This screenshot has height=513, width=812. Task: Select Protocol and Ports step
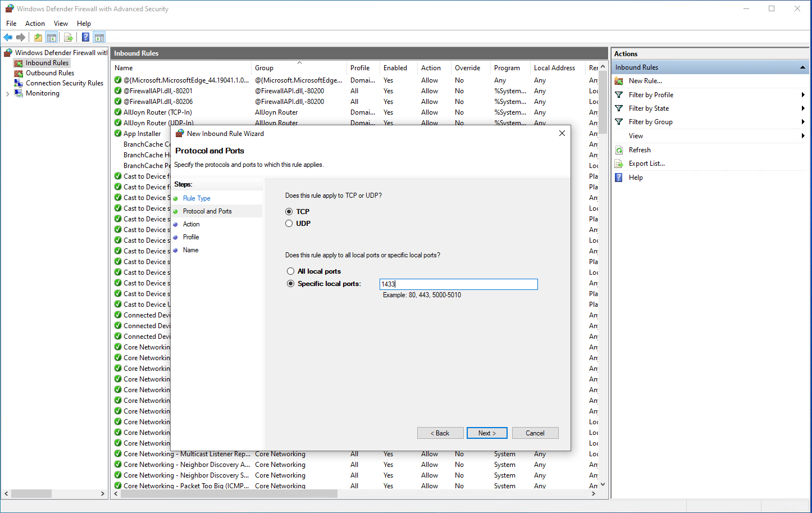point(207,211)
